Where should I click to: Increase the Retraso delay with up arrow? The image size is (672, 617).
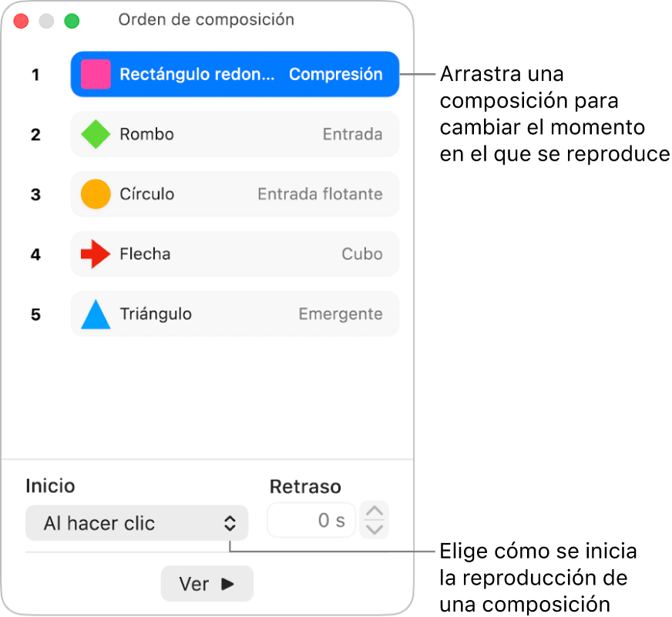coord(375,511)
